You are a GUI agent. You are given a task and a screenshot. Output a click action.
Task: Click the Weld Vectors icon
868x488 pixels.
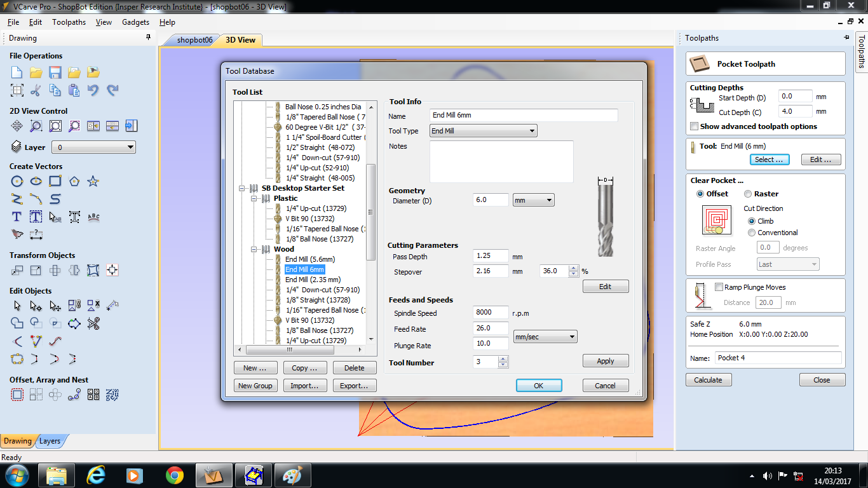(17, 324)
